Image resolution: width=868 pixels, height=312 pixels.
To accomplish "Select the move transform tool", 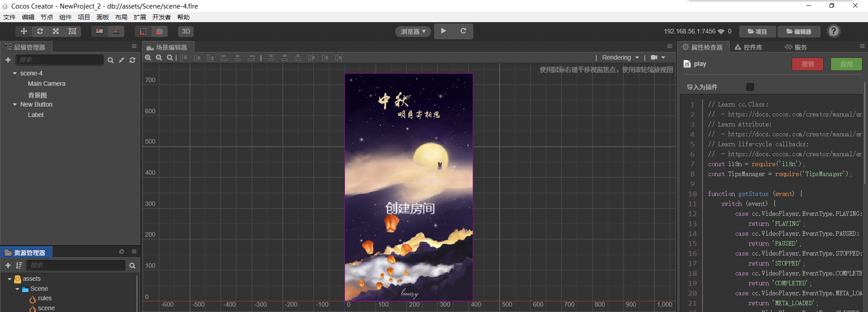I will [x=24, y=31].
